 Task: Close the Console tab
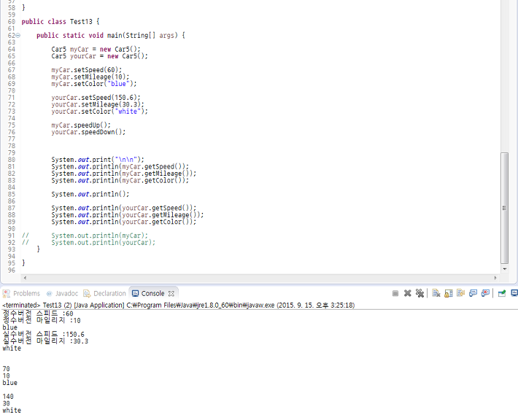(x=171, y=293)
